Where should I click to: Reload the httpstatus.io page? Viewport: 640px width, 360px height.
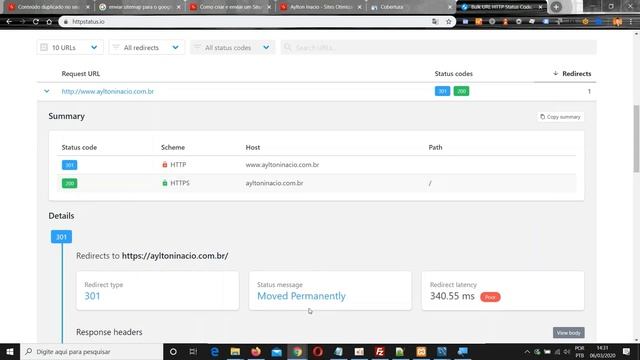point(36,22)
